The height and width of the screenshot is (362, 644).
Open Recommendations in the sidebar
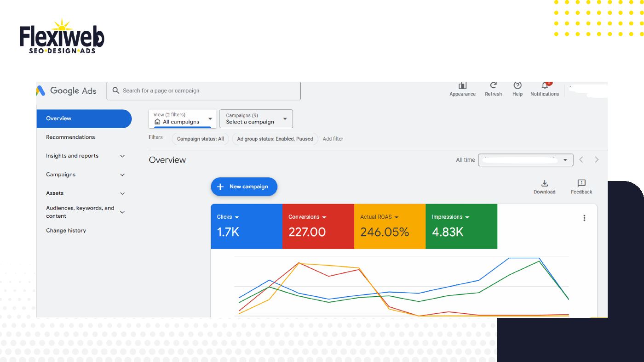(x=70, y=137)
